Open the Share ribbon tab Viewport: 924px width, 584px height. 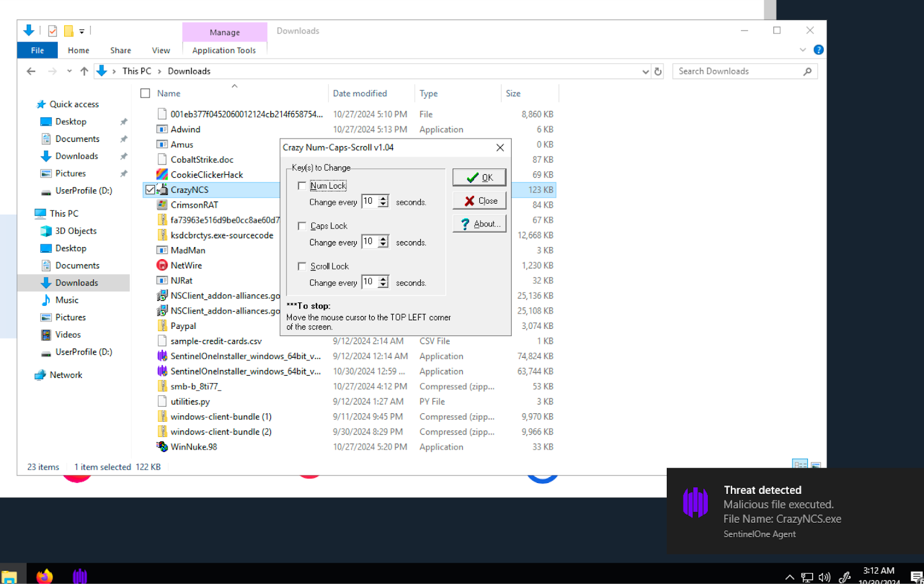[x=121, y=50]
